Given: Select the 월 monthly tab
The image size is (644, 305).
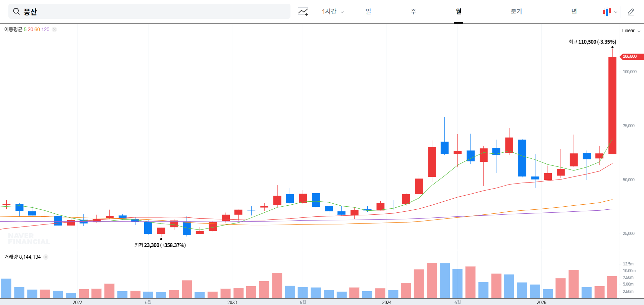Looking at the screenshot, I should pos(459,11).
